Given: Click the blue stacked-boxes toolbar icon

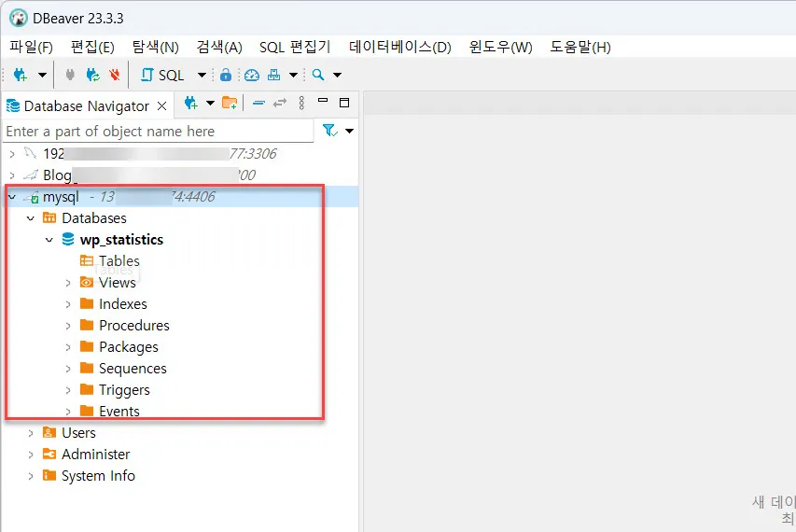Looking at the screenshot, I should click(274, 75).
